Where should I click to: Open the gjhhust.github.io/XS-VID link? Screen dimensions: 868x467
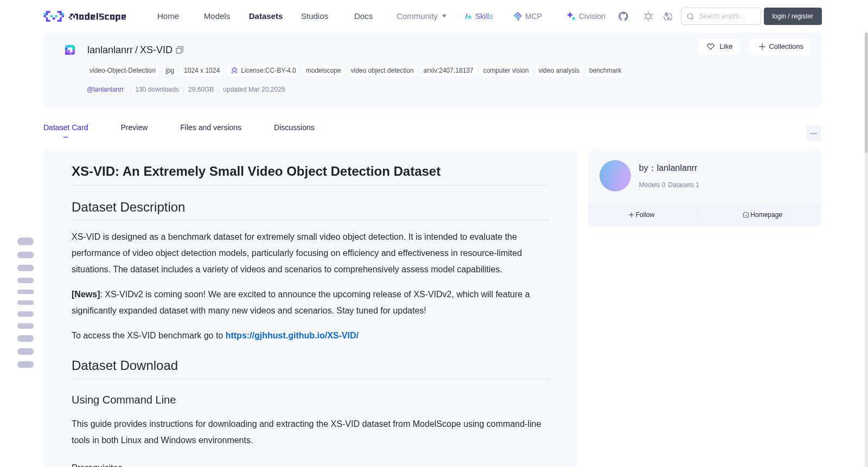292,336
